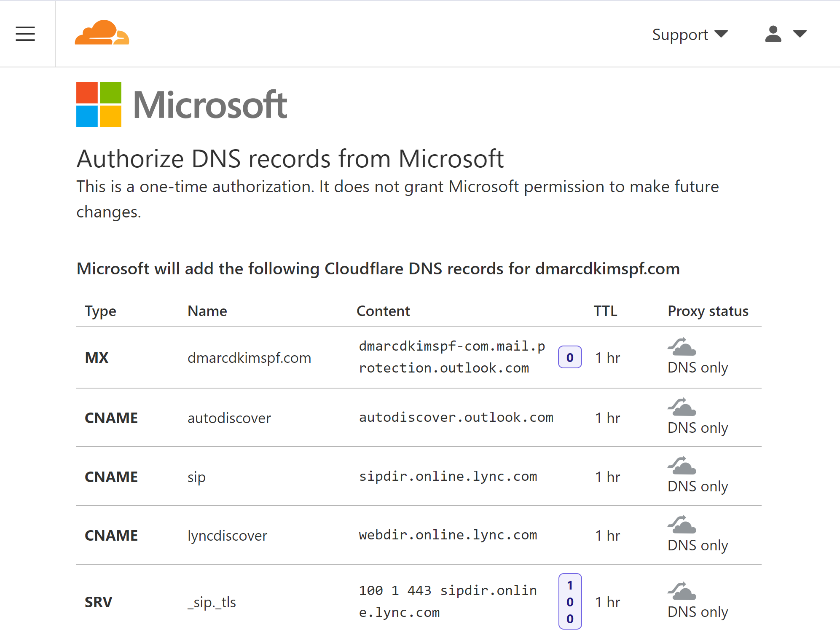Select the dmarcdkimspf.com name cell
840x630 pixels.
(250, 358)
